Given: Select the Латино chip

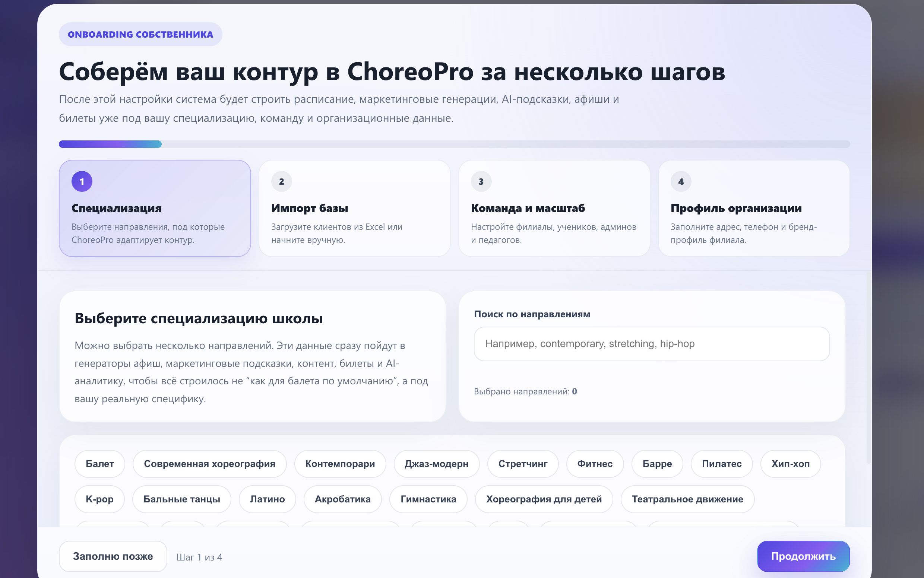Looking at the screenshot, I should (268, 499).
